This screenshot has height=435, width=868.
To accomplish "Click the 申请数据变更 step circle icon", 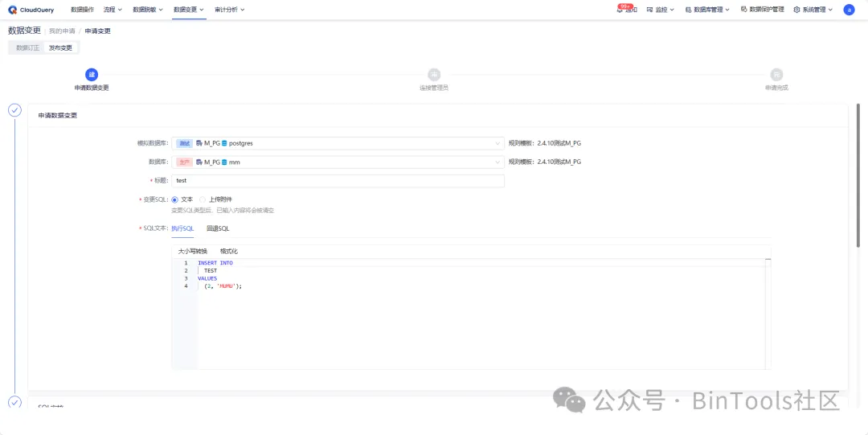I will pyautogui.click(x=92, y=74).
